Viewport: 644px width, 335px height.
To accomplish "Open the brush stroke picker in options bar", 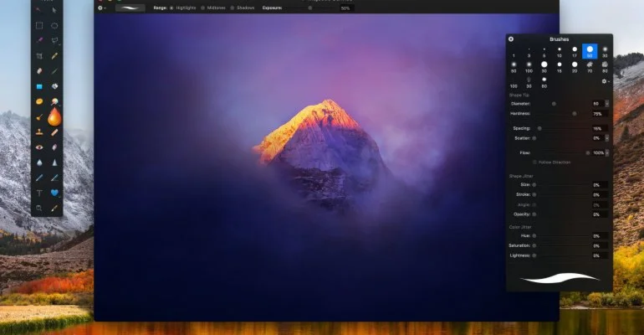I will pyautogui.click(x=130, y=8).
